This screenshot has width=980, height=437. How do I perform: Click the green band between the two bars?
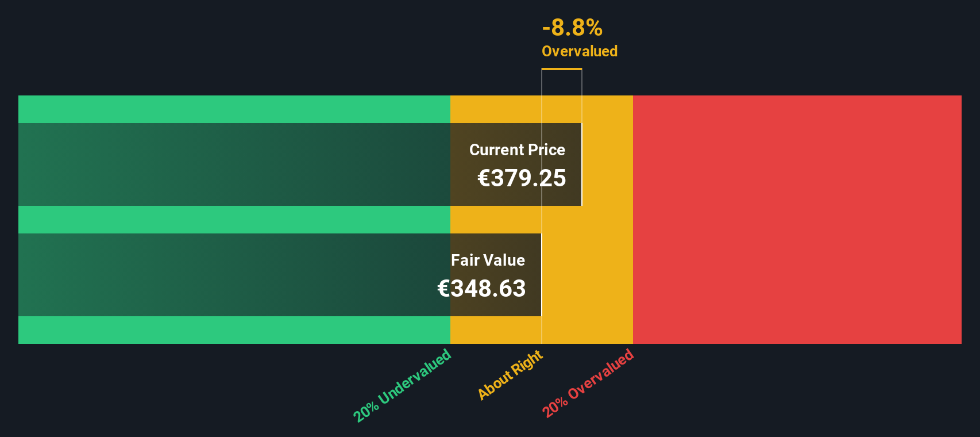click(x=234, y=220)
